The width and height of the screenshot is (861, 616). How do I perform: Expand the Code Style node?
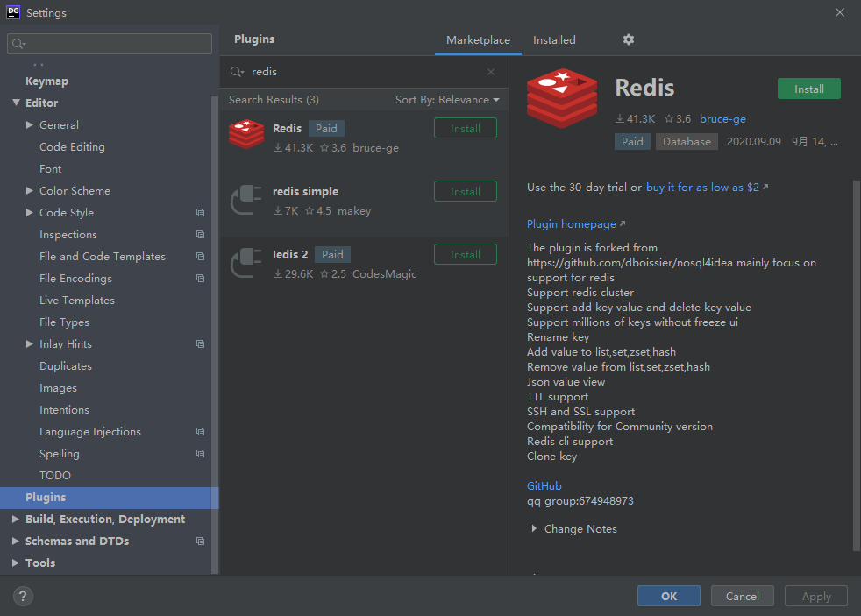coord(30,212)
